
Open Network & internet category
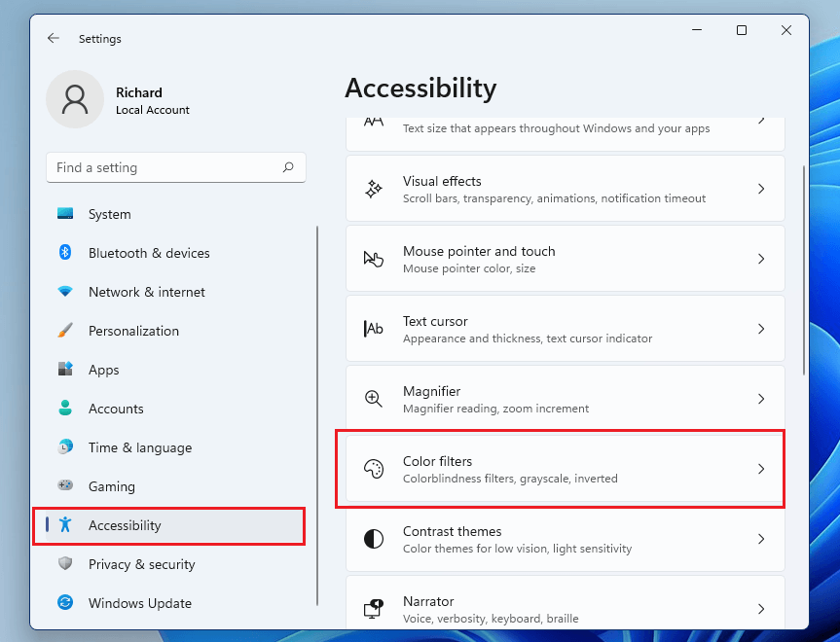[174, 292]
